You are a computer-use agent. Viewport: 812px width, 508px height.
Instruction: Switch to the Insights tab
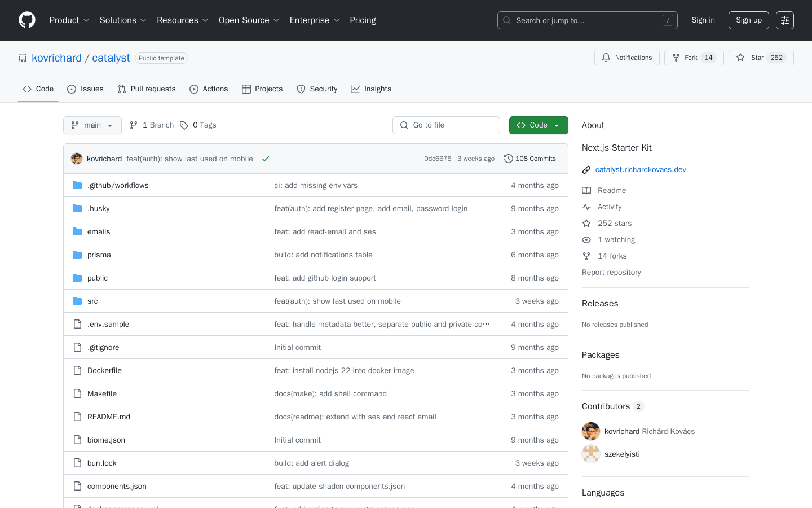pyautogui.click(x=371, y=89)
